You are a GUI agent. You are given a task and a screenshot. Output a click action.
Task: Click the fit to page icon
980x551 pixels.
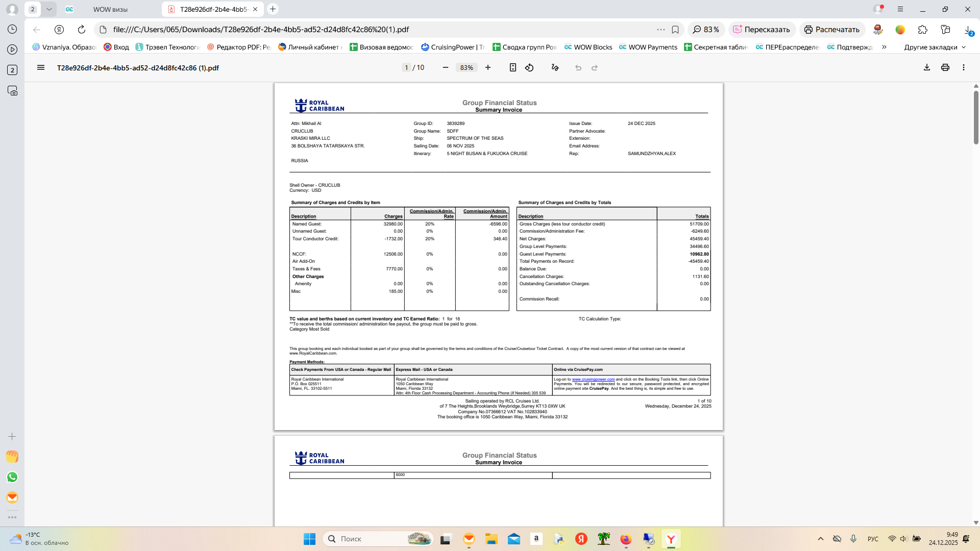tap(512, 67)
